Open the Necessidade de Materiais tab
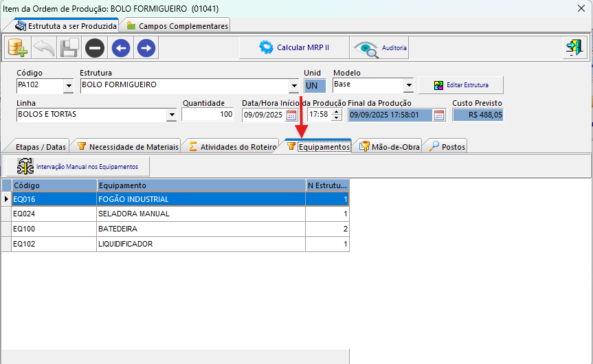This screenshot has height=364, width=593. coord(127,146)
